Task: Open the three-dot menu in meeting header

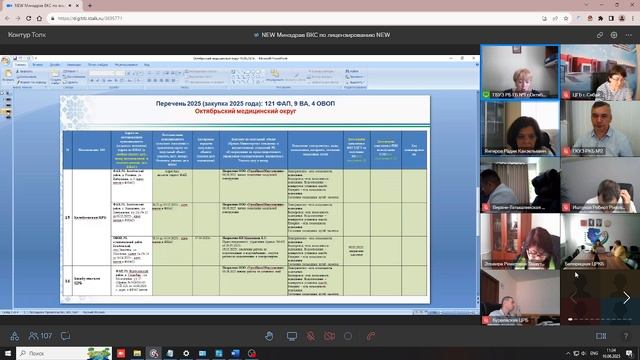Action: point(629,35)
